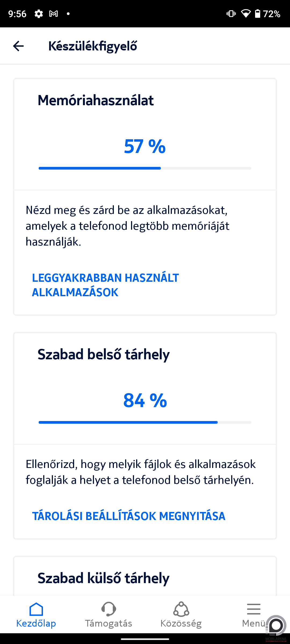Select the Memóriahasználat card heading
The image size is (290, 644).
pyautogui.click(x=96, y=100)
